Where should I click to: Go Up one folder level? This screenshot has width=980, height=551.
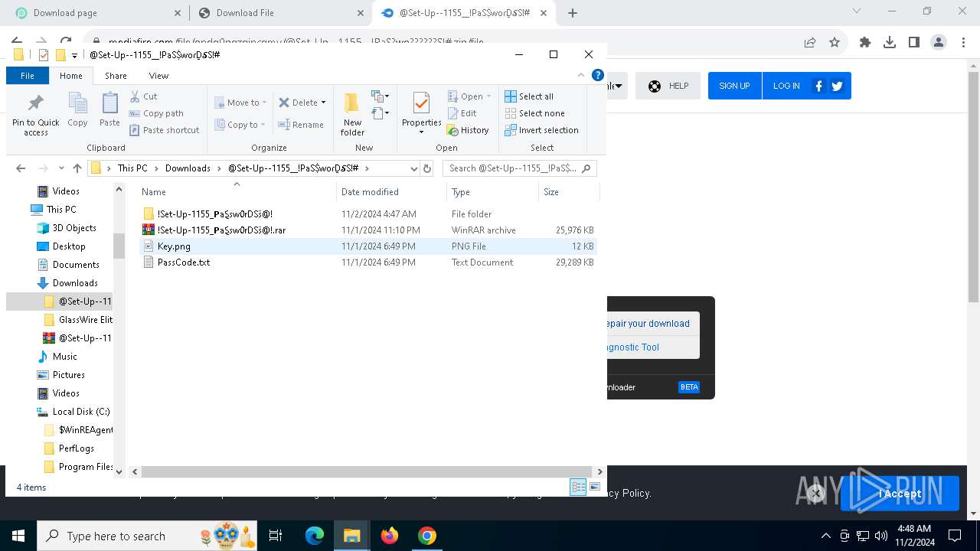(77, 168)
